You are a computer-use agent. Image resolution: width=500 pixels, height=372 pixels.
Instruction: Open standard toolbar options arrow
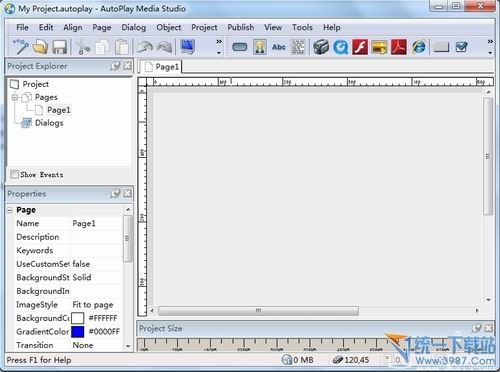point(219,53)
